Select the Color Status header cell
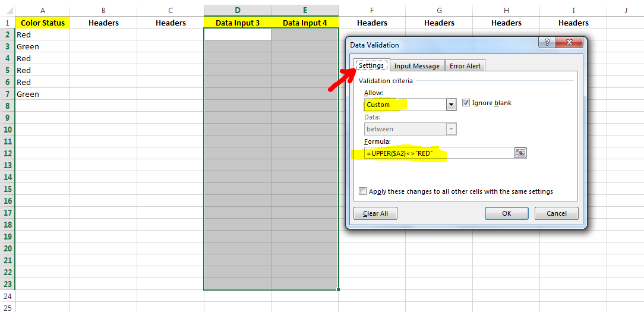This screenshot has width=644, height=312. (43, 23)
